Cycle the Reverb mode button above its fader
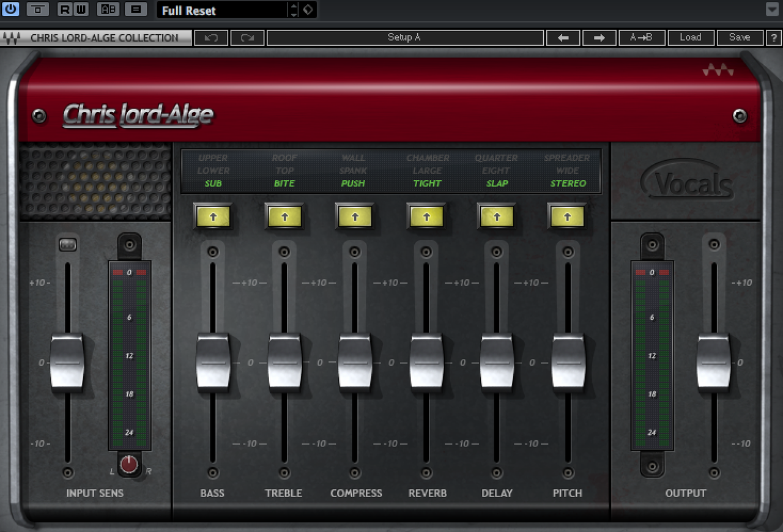The height and width of the screenshot is (532, 783). coord(426,216)
